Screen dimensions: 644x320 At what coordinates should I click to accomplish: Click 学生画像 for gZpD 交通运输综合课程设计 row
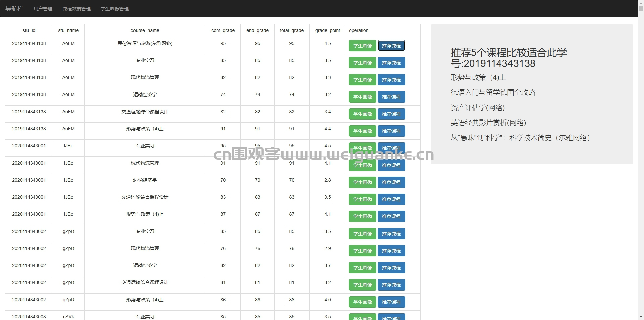[363, 285]
